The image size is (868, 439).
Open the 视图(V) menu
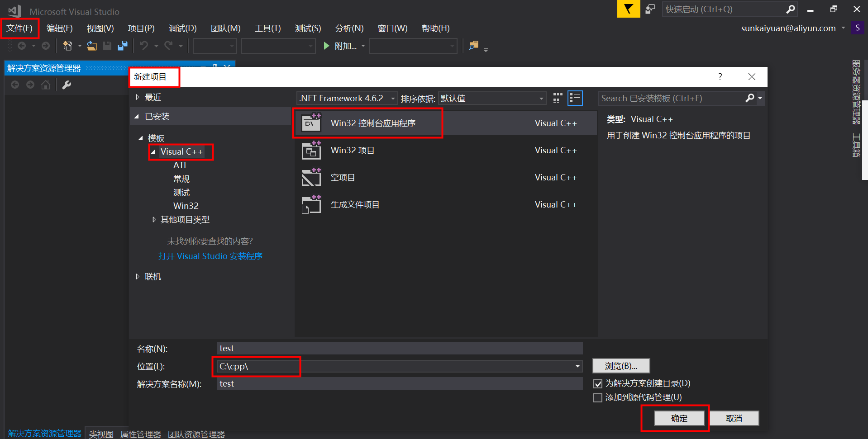point(100,28)
